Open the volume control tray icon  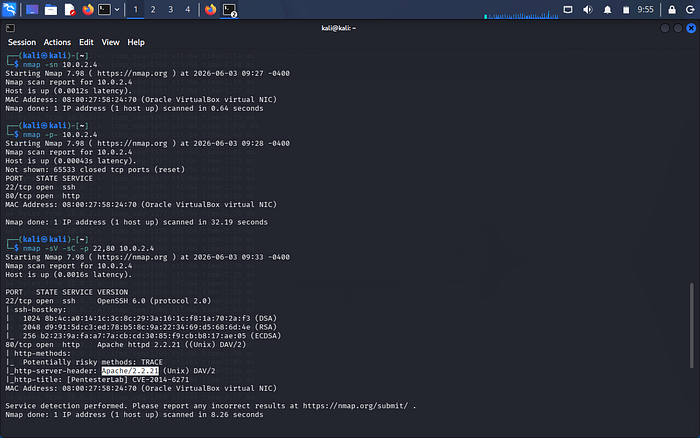point(588,9)
